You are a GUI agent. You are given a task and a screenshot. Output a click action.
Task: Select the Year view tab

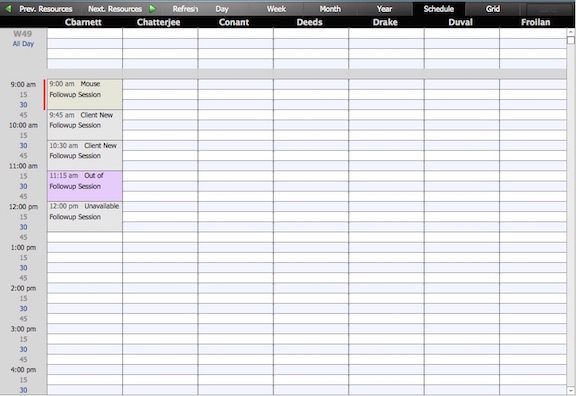[x=384, y=9]
